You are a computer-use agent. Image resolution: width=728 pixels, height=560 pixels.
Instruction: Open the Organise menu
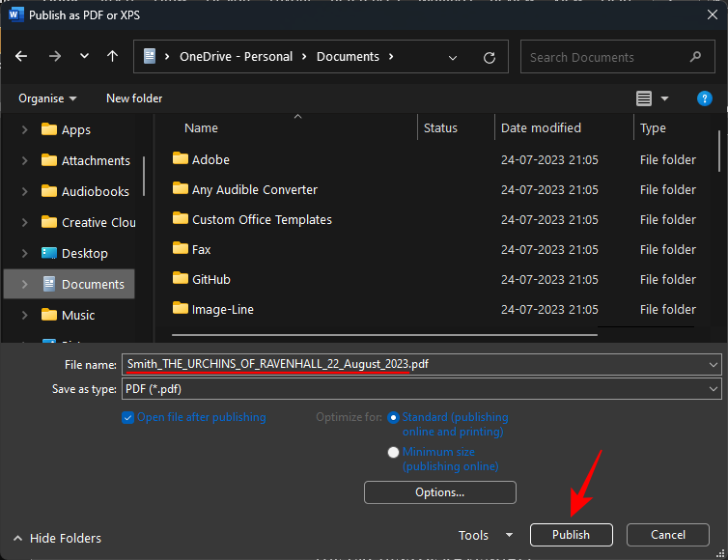click(x=47, y=98)
